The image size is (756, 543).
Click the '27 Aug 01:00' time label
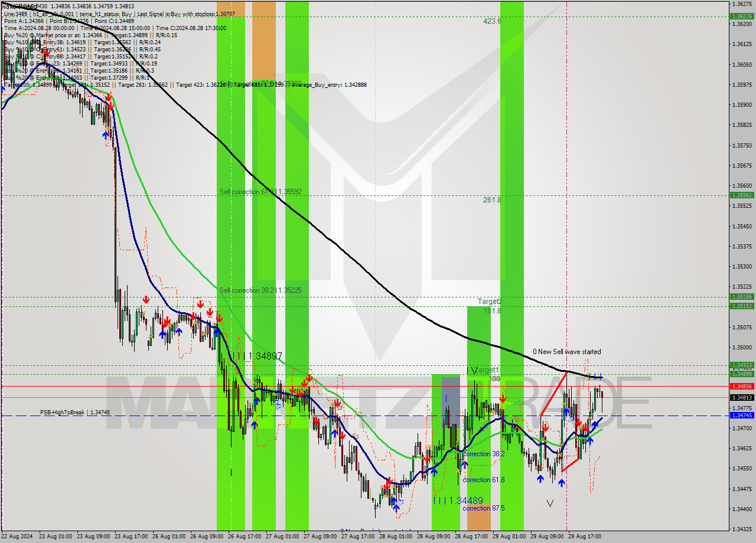[x=281, y=537]
